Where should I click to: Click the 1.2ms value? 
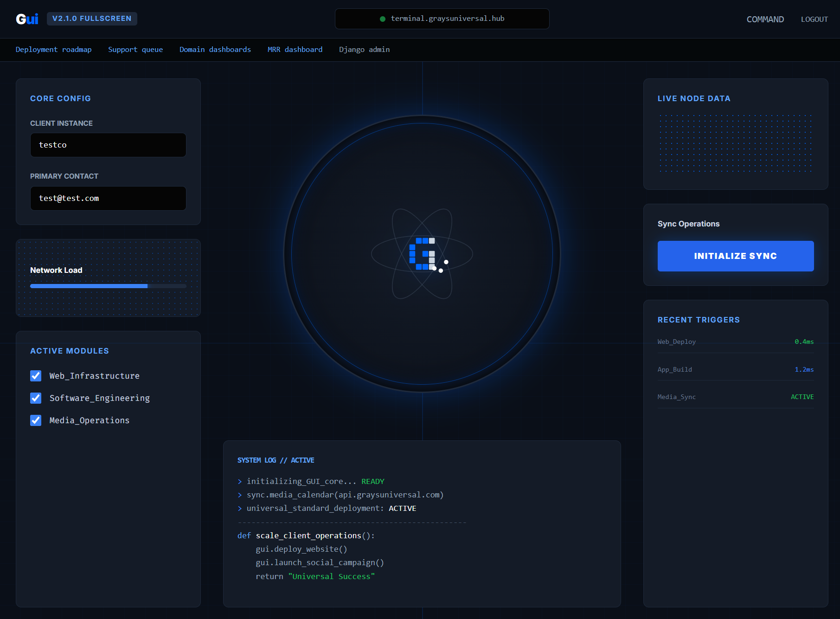804,370
